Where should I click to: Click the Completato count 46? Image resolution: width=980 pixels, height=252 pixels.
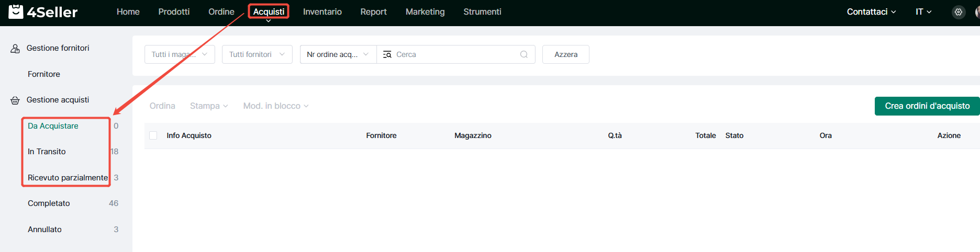click(x=114, y=203)
